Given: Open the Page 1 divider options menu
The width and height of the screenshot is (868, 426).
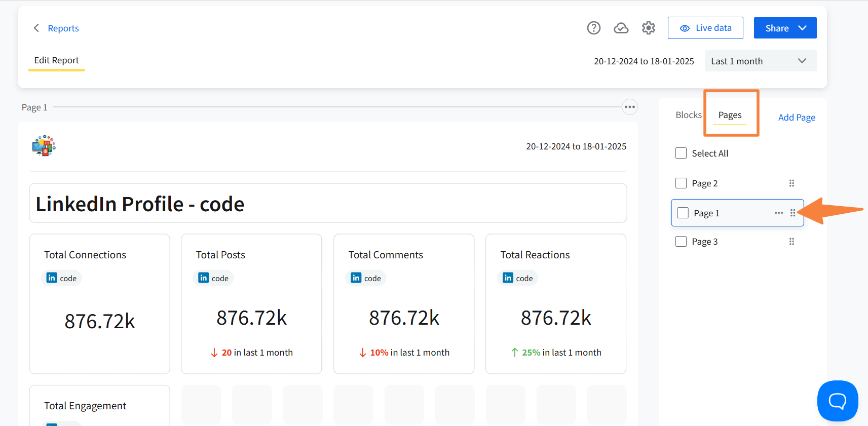Looking at the screenshot, I should 629,107.
